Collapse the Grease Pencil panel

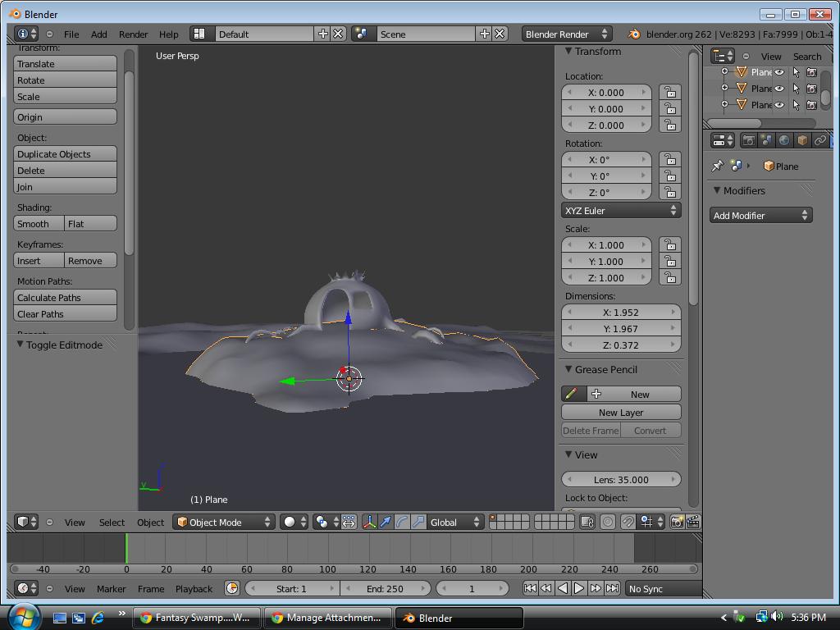pyautogui.click(x=568, y=369)
